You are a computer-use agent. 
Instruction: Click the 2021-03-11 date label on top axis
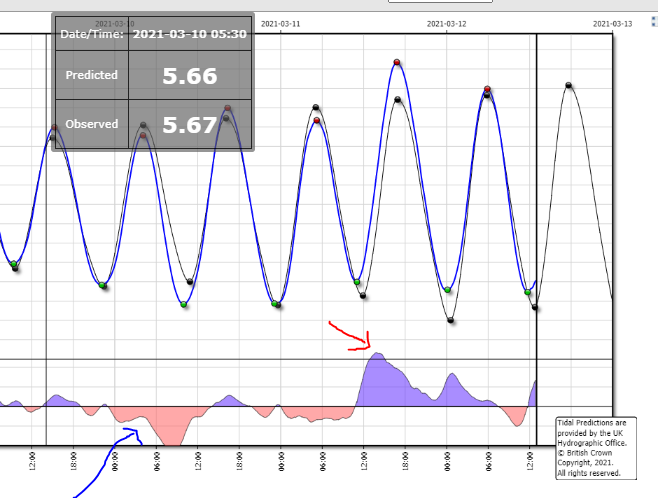pos(279,22)
